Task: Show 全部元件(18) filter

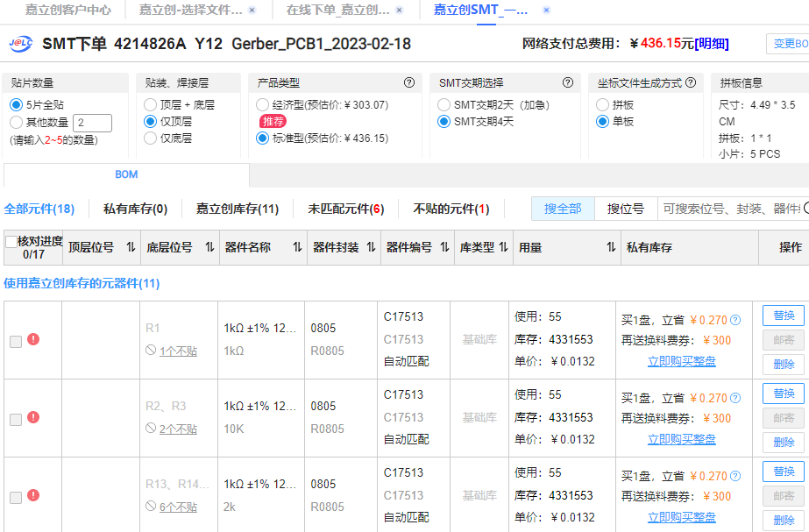Action: 39,209
